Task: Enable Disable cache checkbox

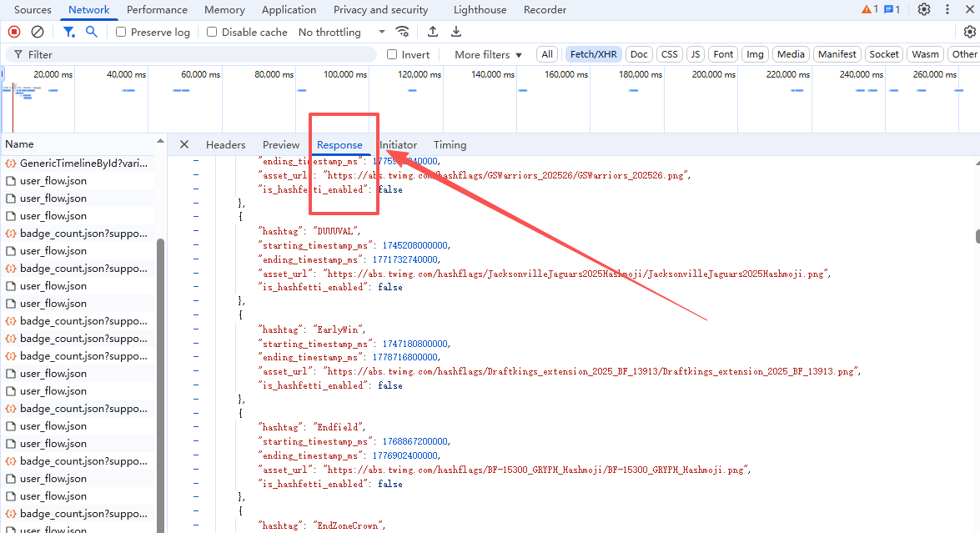Action: [x=212, y=32]
